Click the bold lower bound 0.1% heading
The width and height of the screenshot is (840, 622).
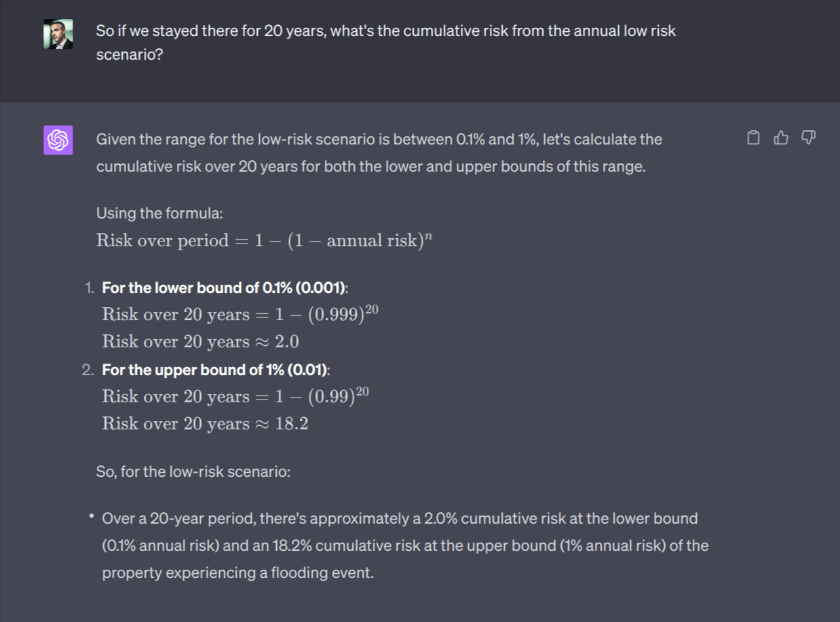225,288
